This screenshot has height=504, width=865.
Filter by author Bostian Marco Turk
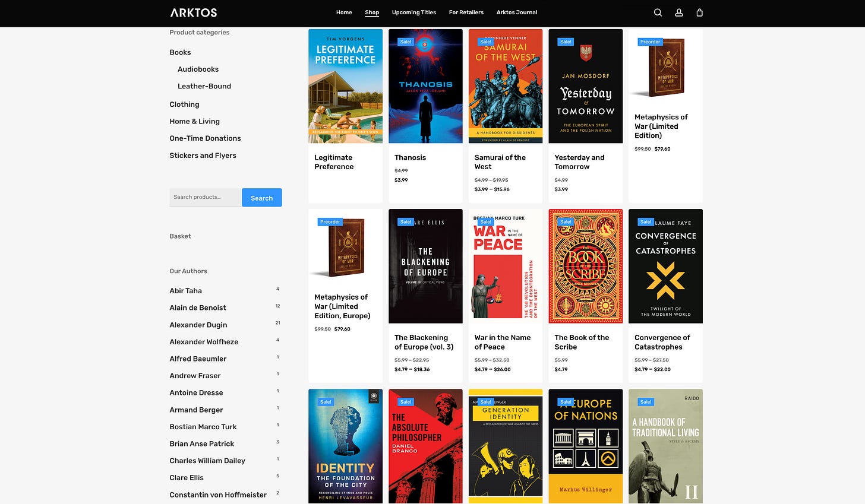click(x=203, y=427)
